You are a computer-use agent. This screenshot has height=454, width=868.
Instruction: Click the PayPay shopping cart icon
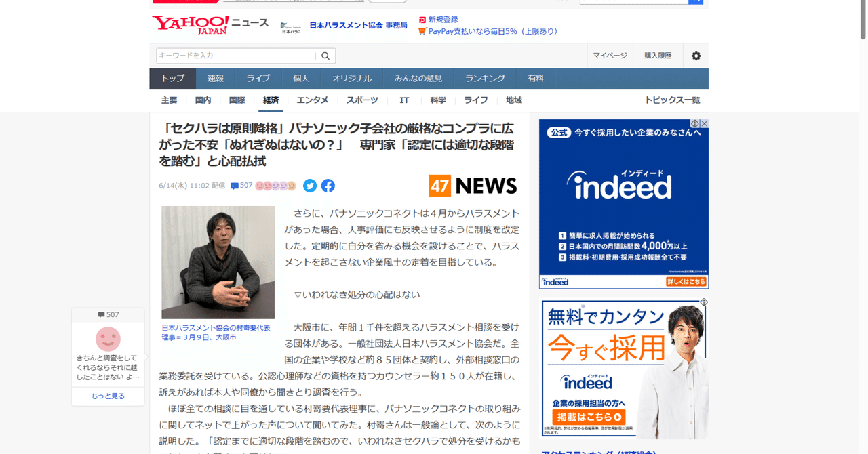[422, 30]
